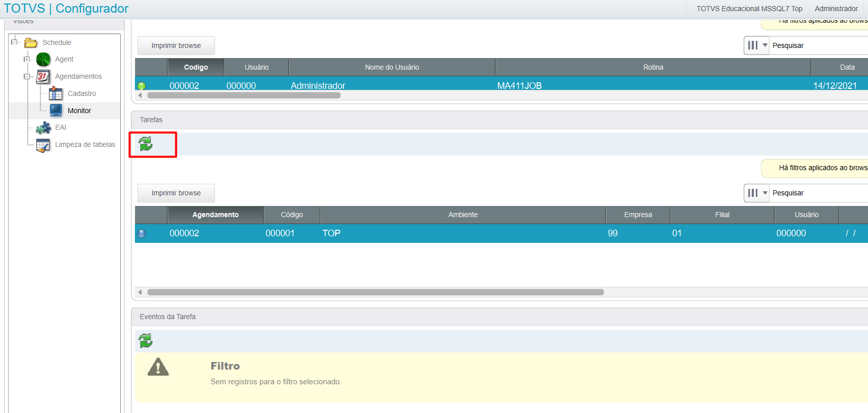Refresh the Eventos da Tarefa list

pyautogui.click(x=146, y=341)
